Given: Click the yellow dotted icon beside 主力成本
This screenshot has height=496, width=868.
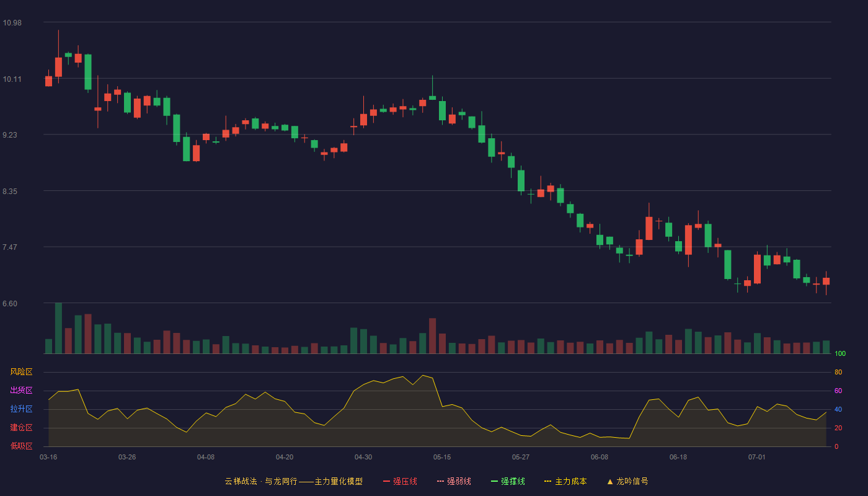Looking at the screenshot, I should pyautogui.click(x=548, y=481).
